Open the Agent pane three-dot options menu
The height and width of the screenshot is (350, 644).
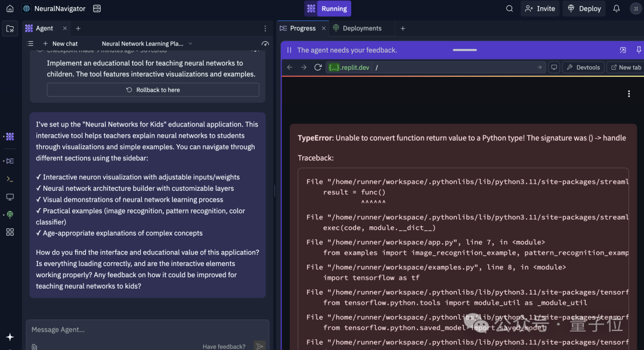pos(265,29)
